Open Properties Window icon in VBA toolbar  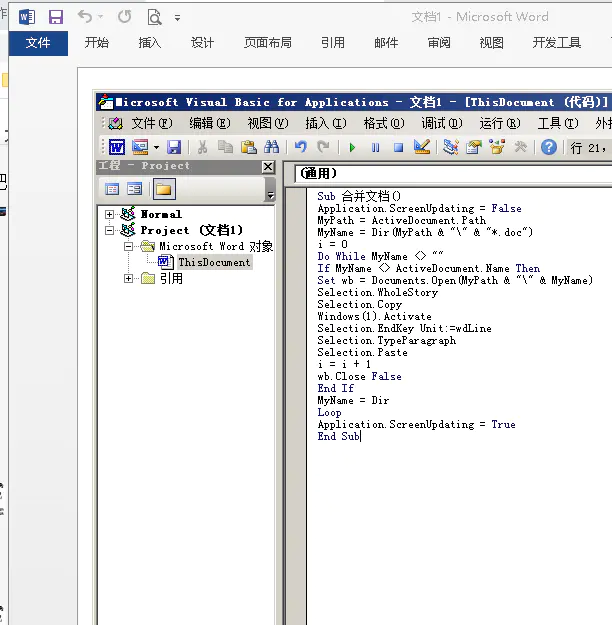pos(474,147)
